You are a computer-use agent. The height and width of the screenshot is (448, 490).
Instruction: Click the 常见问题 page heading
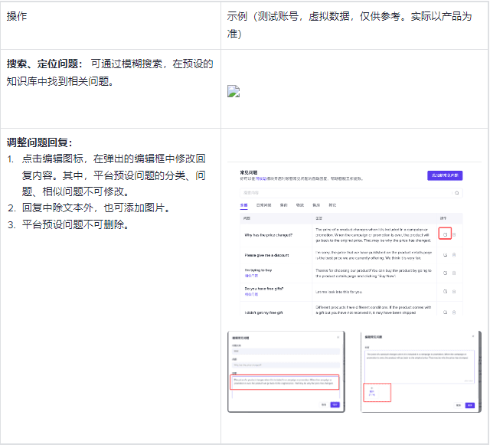click(x=249, y=172)
